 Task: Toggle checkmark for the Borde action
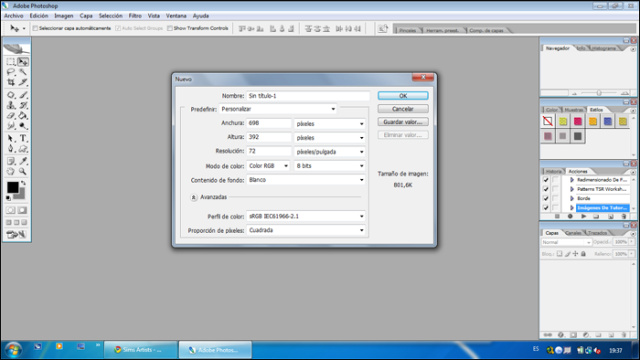tap(546, 198)
